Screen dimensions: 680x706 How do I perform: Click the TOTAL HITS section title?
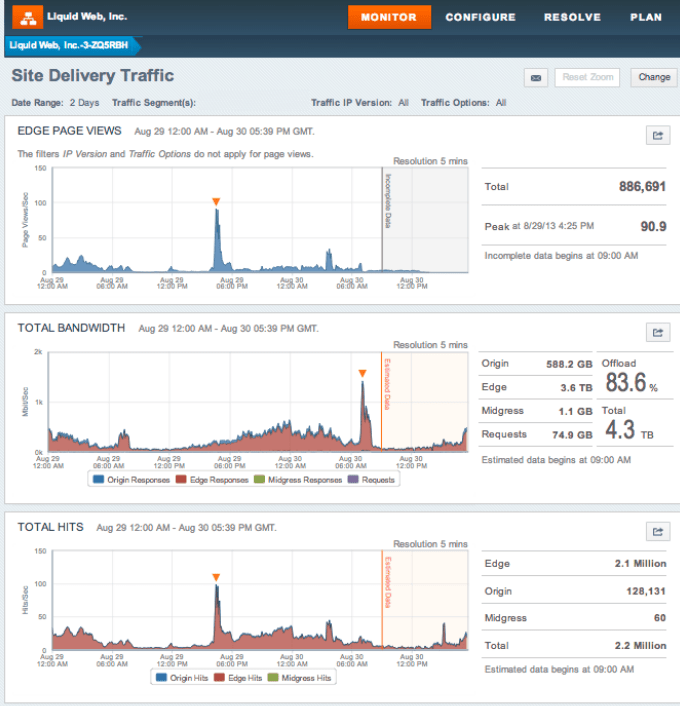[x=50, y=527]
